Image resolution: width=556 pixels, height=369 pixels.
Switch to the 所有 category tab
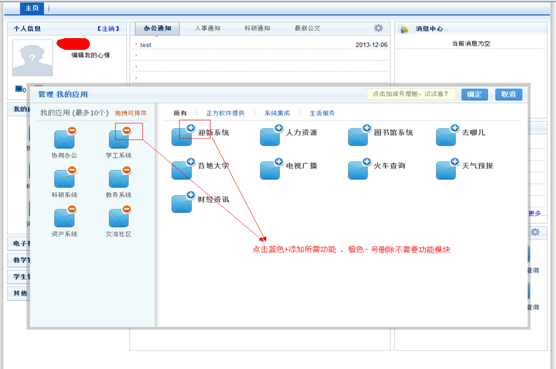pos(180,113)
